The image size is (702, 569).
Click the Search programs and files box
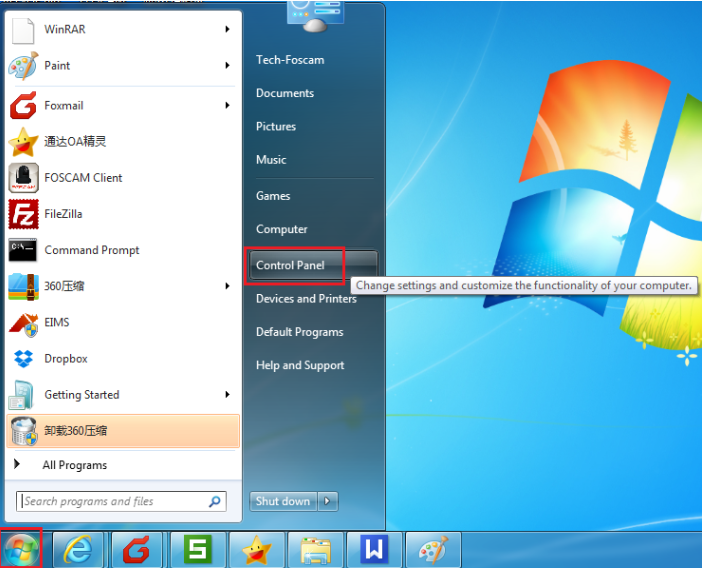(121, 501)
